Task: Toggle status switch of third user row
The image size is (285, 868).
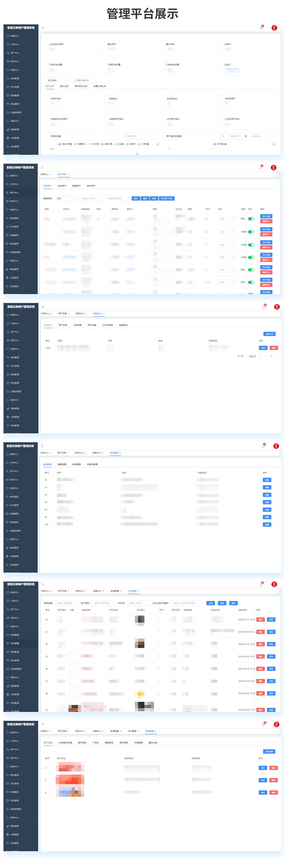Action: coord(251,245)
